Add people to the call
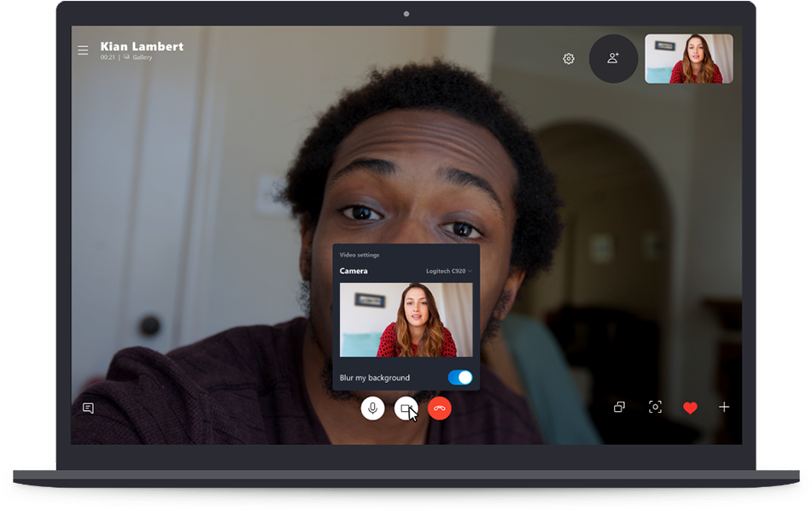812x511 pixels. coord(613,59)
